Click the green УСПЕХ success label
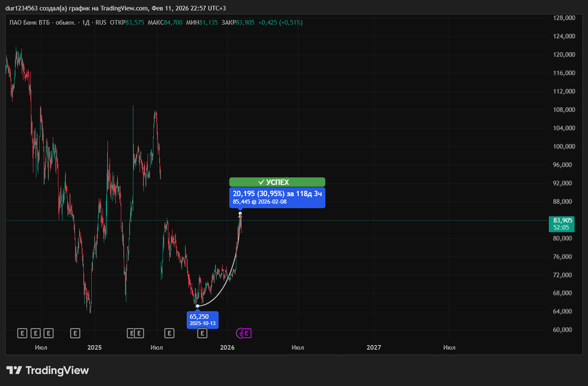This screenshot has width=588, height=386. coord(277,182)
